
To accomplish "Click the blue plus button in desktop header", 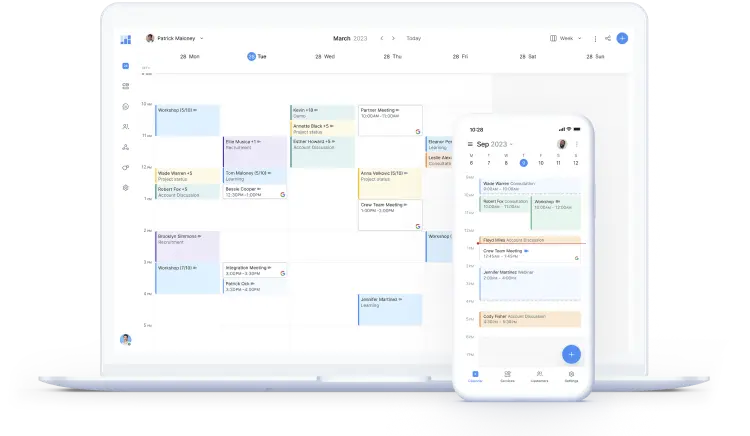I will click(622, 39).
